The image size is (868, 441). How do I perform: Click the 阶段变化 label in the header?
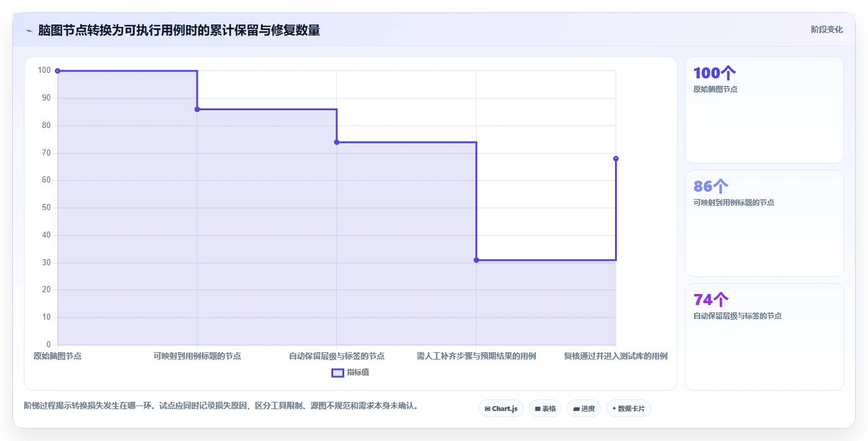click(x=827, y=29)
